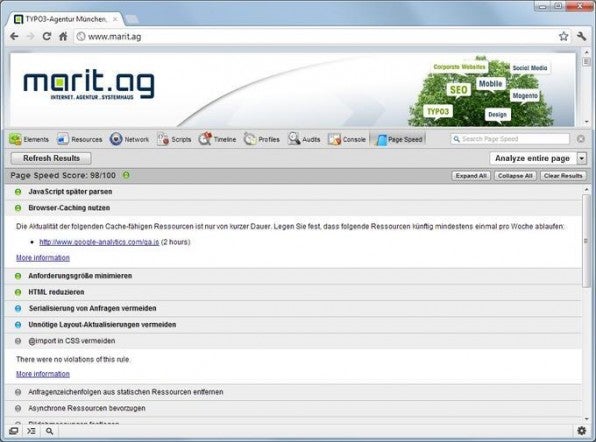Click the Expand All button

point(471,176)
